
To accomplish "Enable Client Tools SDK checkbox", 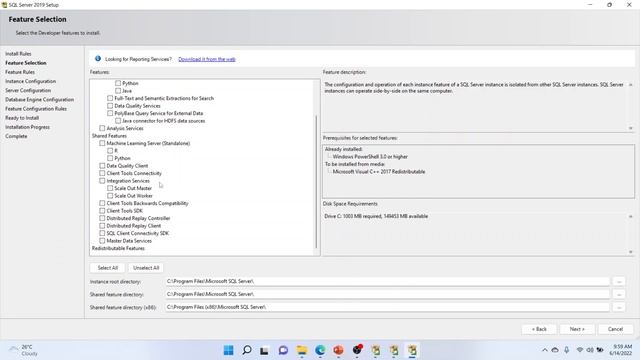I will coord(102,211).
